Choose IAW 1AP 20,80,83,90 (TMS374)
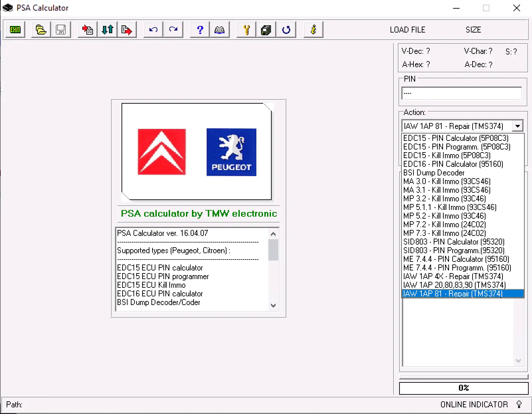532x414 pixels. click(x=463, y=285)
